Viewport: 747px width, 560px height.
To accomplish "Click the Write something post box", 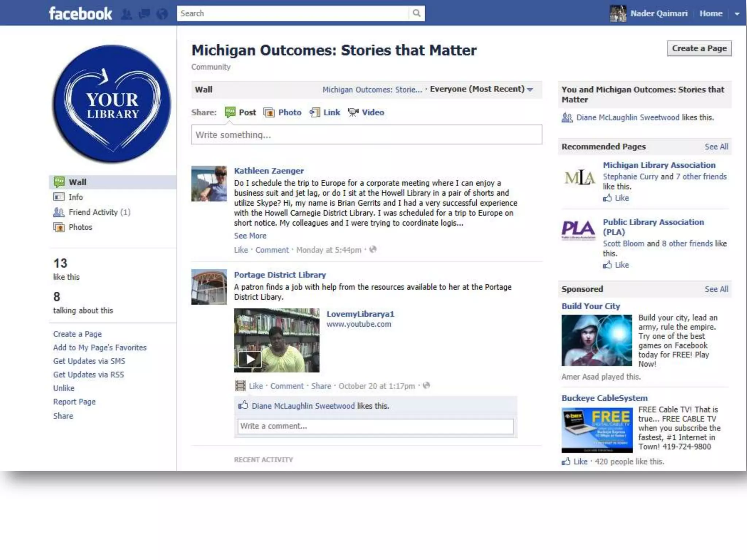I will pyautogui.click(x=366, y=135).
